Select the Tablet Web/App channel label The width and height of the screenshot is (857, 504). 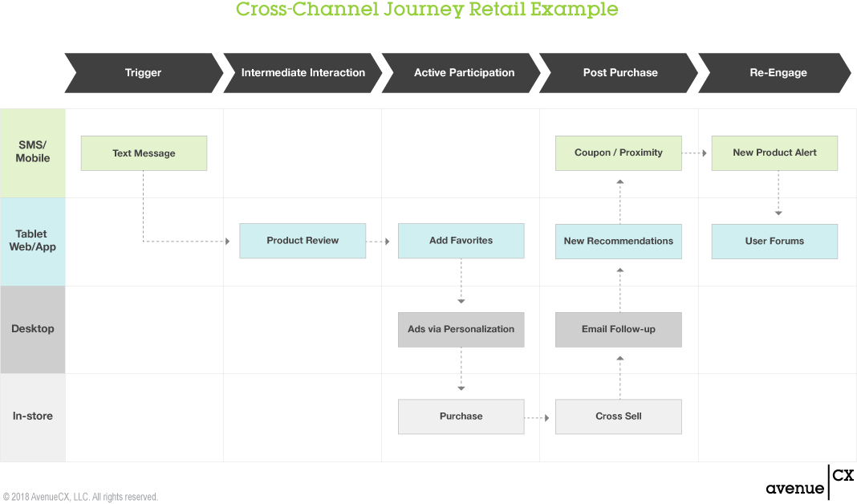[33, 241]
